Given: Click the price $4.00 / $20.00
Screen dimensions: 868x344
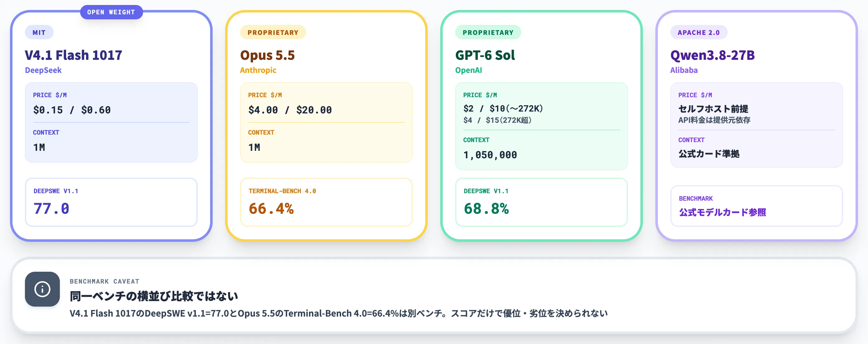Looking at the screenshot, I should [290, 110].
